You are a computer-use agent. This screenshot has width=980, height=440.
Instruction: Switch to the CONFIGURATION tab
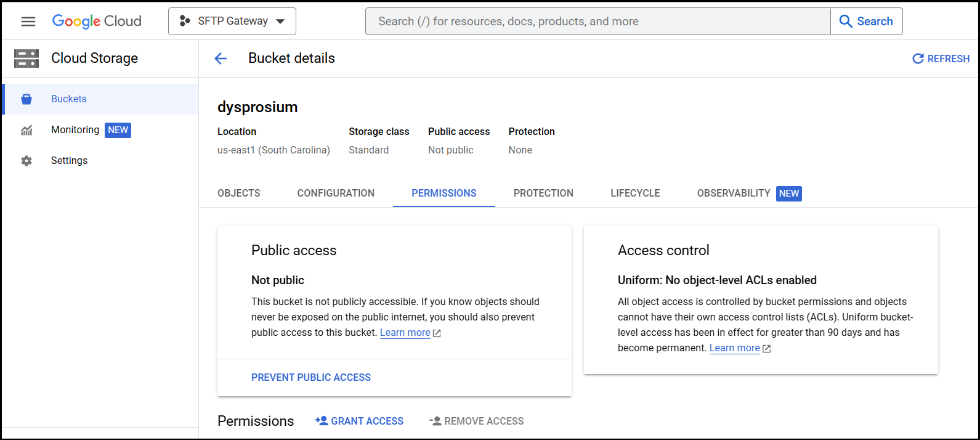pos(336,193)
